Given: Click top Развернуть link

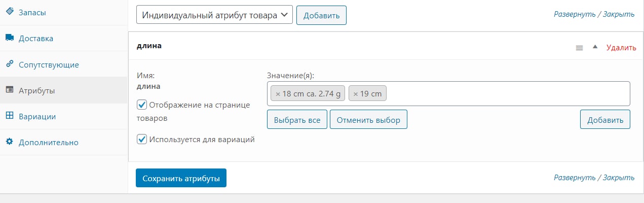Looking at the screenshot, I should coord(575,14).
